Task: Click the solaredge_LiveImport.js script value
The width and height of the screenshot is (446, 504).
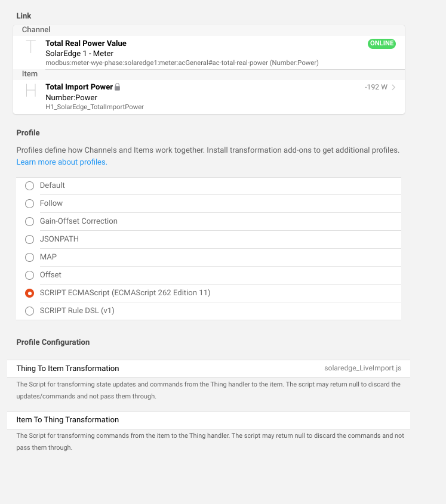Action: coord(367,369)
